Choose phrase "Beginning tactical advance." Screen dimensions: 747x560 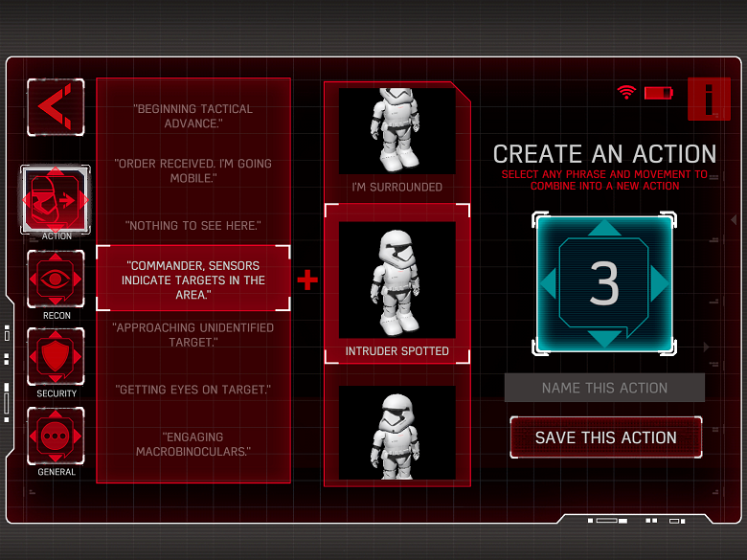click(193, 116)
